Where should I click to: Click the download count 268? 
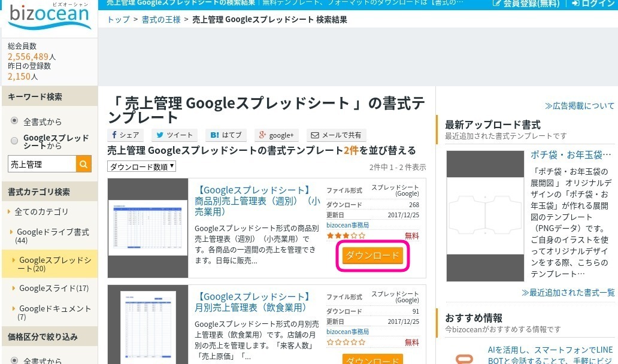pos(414,205)
